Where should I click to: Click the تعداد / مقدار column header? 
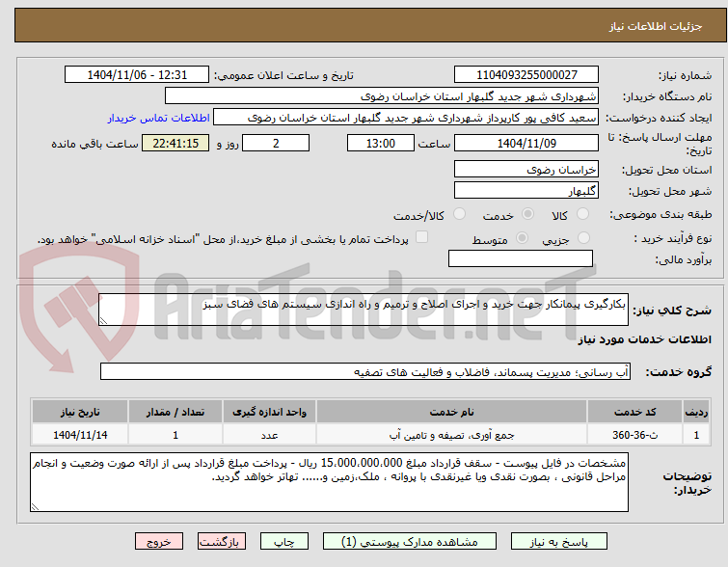[175, 412]
